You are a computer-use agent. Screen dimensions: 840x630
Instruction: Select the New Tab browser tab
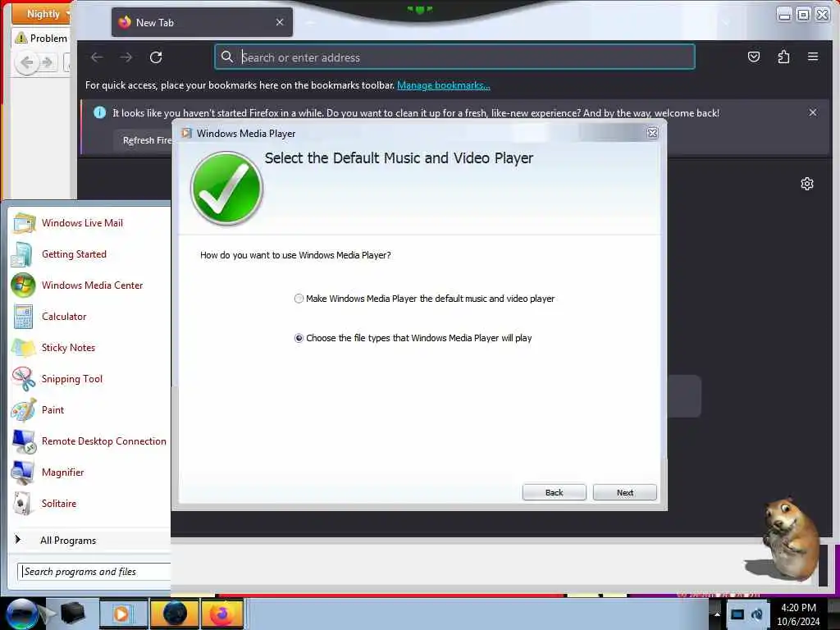pyautogui.click(x=202, y=22)
